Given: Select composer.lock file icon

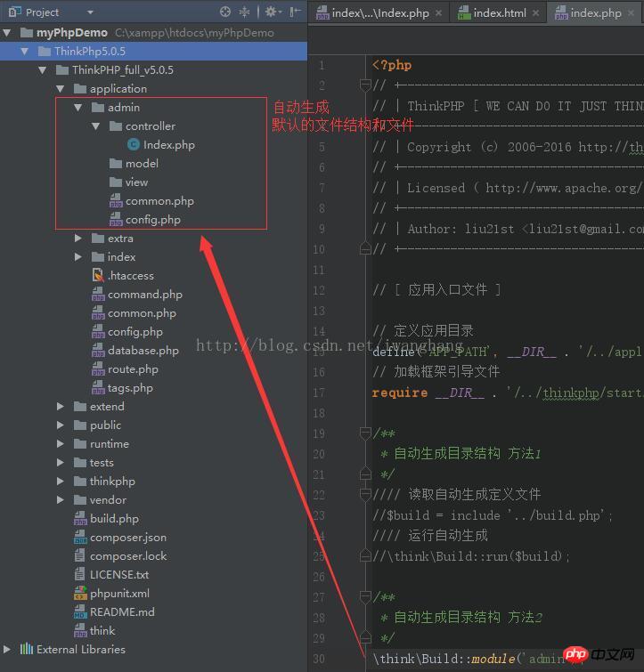Looking at the screenshot, I should coord(80,556).
